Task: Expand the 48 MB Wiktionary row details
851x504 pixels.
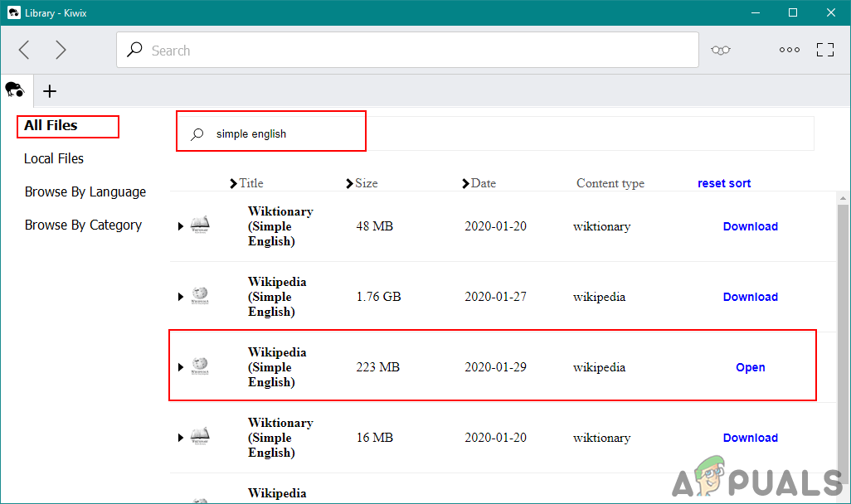Action: [181, 227]
